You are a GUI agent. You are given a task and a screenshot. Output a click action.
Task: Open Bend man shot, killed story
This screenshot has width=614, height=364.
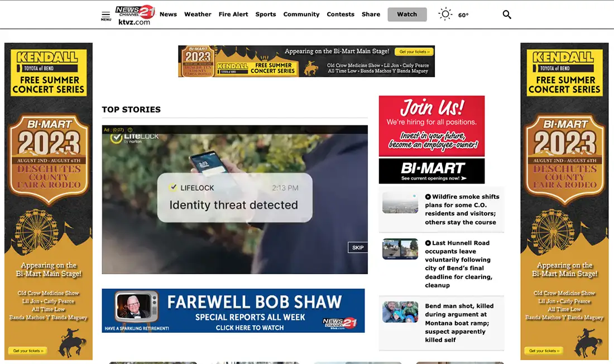click(x=459, y=323)
